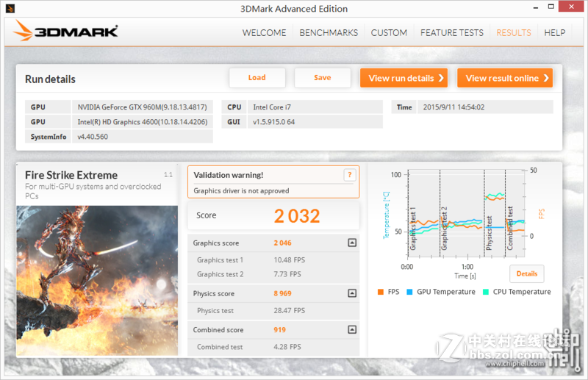This screenshot has height=380, width=588.
Task: Click Graphics test 1 value 10.48 FPS
Action: (289, 260)
